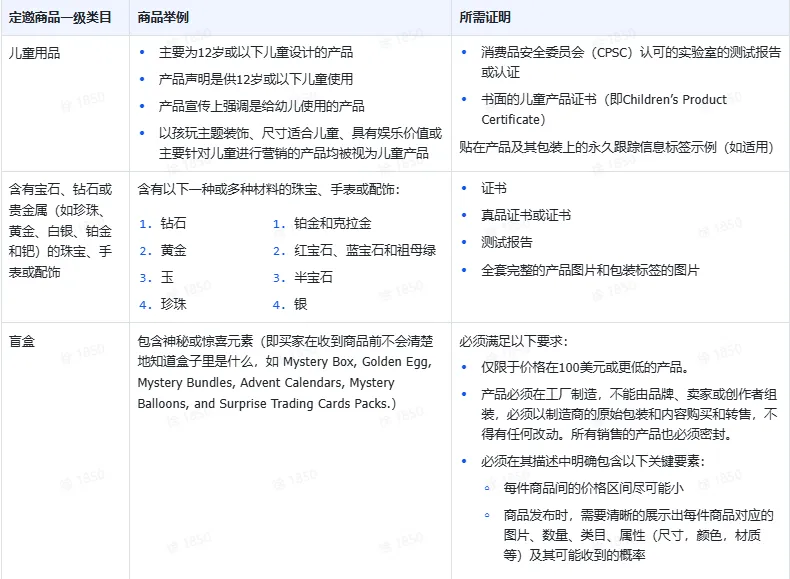
Task: Select '每件商品间的价格区间尽可能小' sub-bullet
Action: point(594,488)
